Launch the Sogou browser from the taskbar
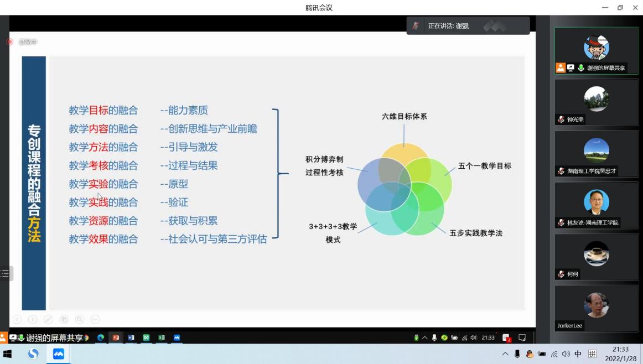643x364 pixels. (33, 353)
